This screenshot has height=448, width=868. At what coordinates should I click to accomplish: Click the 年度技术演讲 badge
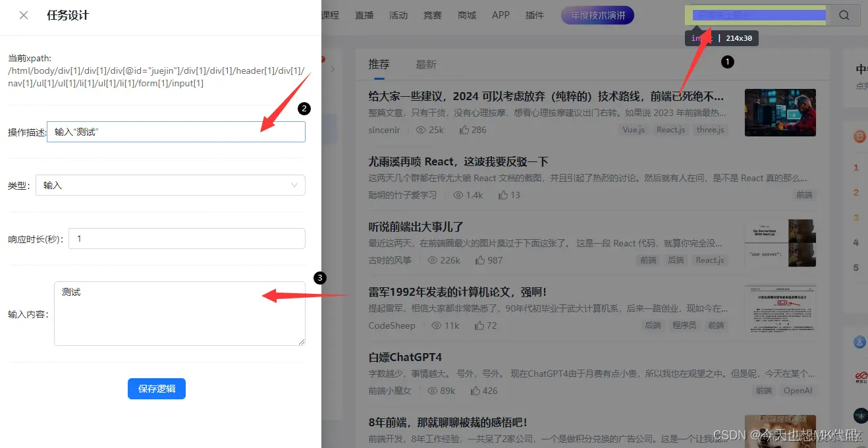[x=597, y=14]
